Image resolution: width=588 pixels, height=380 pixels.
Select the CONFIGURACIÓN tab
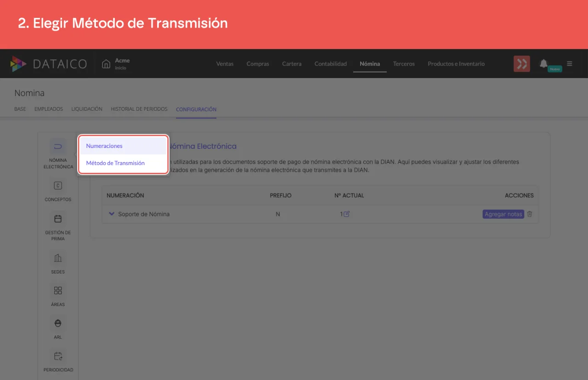(196, 109)
